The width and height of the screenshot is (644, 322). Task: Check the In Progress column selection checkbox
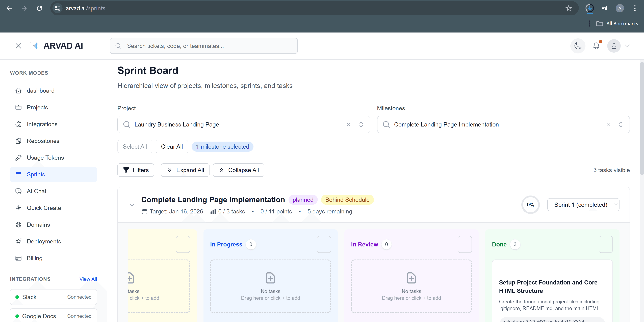tap(324, 244)
